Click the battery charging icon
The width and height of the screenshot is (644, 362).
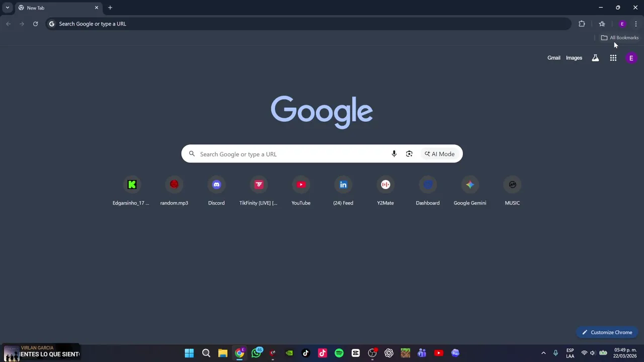coord(603,353)
